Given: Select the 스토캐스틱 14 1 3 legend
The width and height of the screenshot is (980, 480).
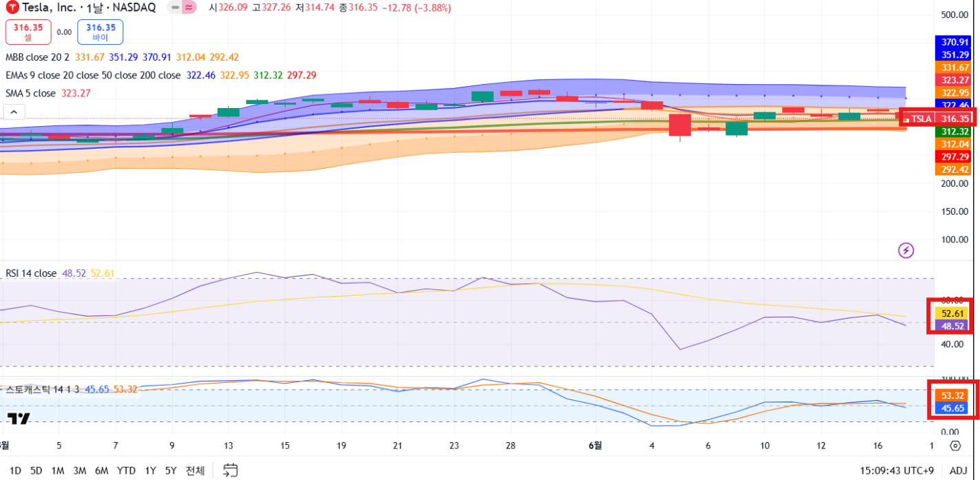Looking at the screenshot, I should 44,389.
